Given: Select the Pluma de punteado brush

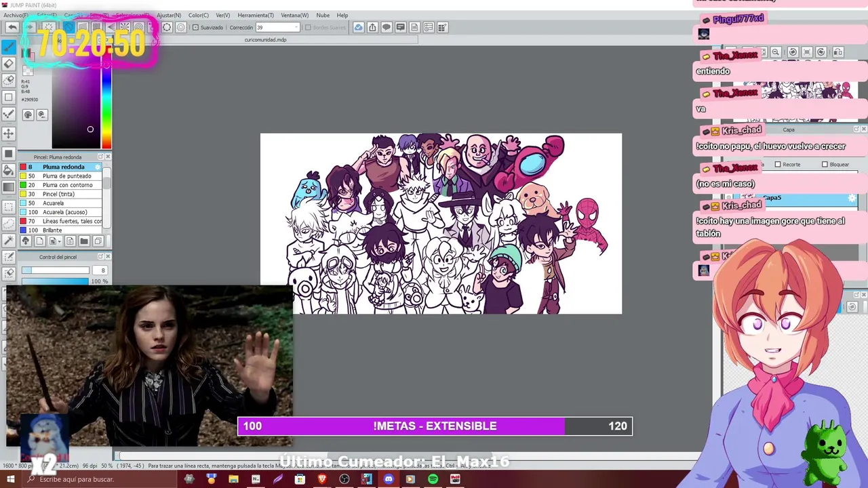Looking at the screenshot, I should (x=61, y=176).
